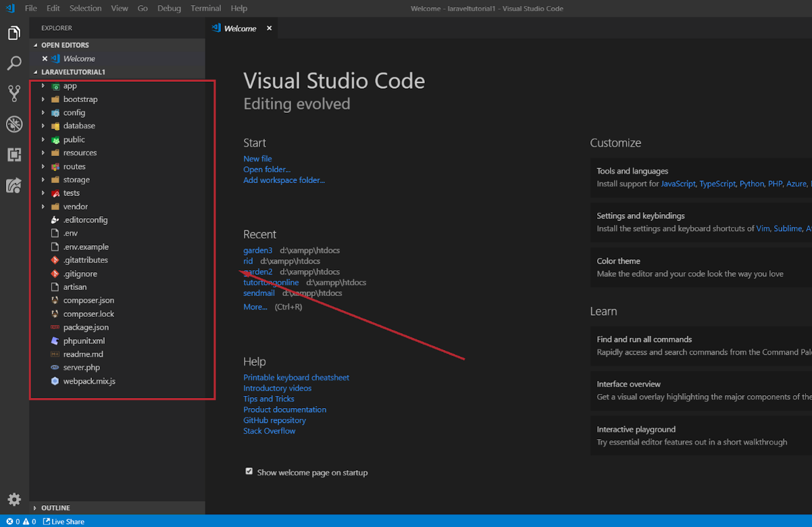Viewport: 812px width, 527px height.
Task: Click the public folder icon
Action: pyautogui.click(x=55, y=140)
